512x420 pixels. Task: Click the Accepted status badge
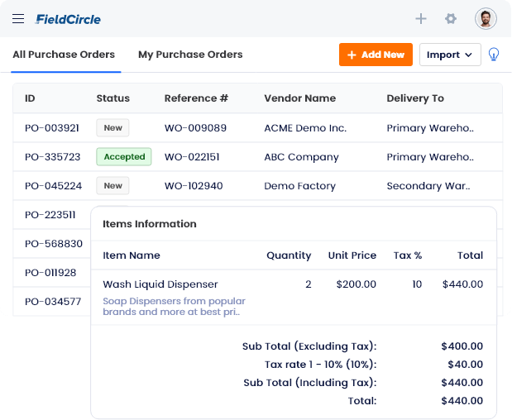(x=124, y=156)
